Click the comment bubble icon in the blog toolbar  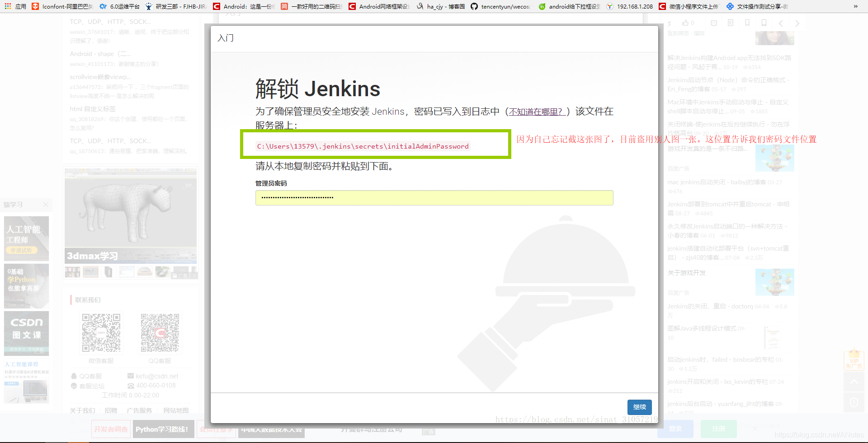[714, 23]
